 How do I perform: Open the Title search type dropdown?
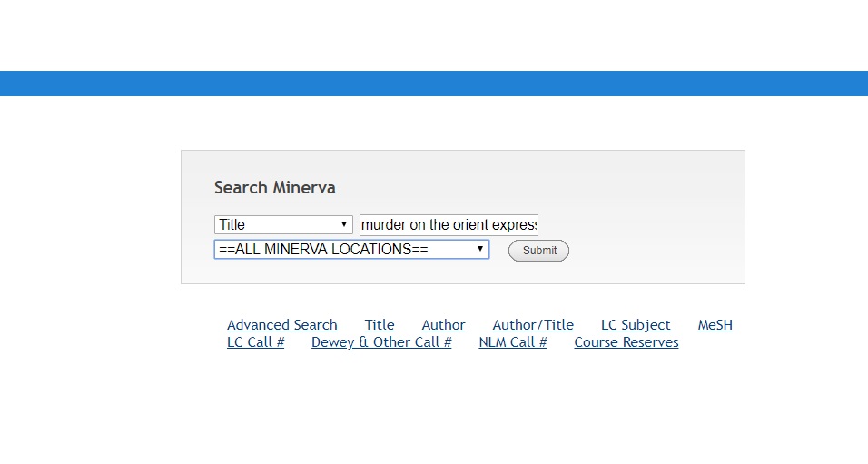coord(282,224)
